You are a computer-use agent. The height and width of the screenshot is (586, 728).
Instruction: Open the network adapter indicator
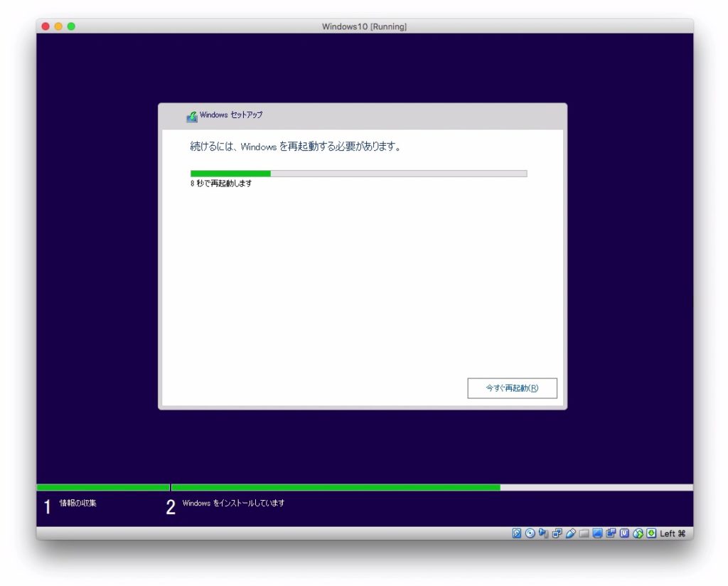point(557,533)
